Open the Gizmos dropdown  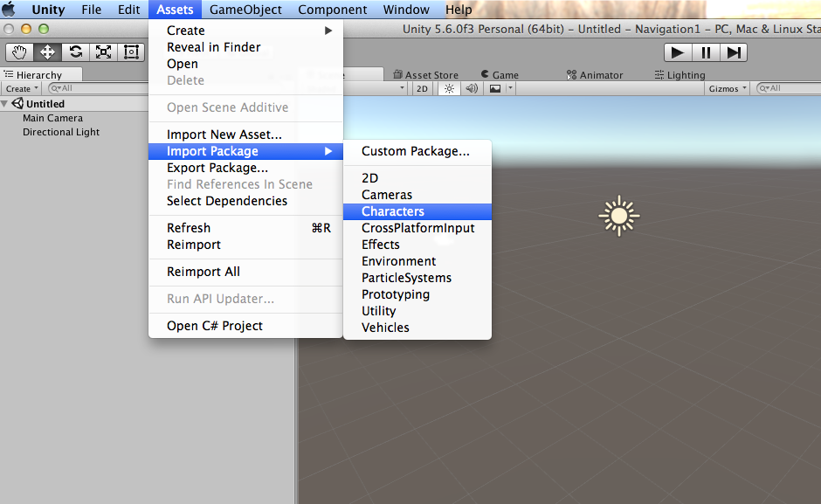pyautogui.click(x=728, y=88)
